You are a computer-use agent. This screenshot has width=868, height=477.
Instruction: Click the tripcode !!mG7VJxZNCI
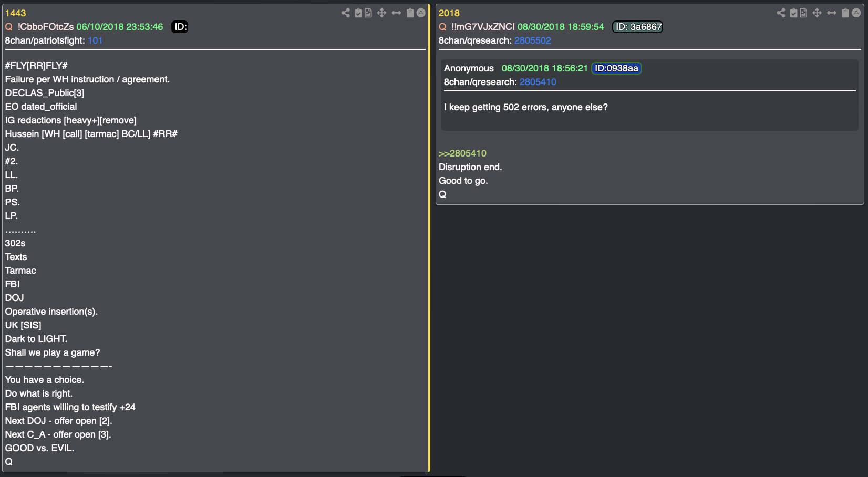[483, 27]
